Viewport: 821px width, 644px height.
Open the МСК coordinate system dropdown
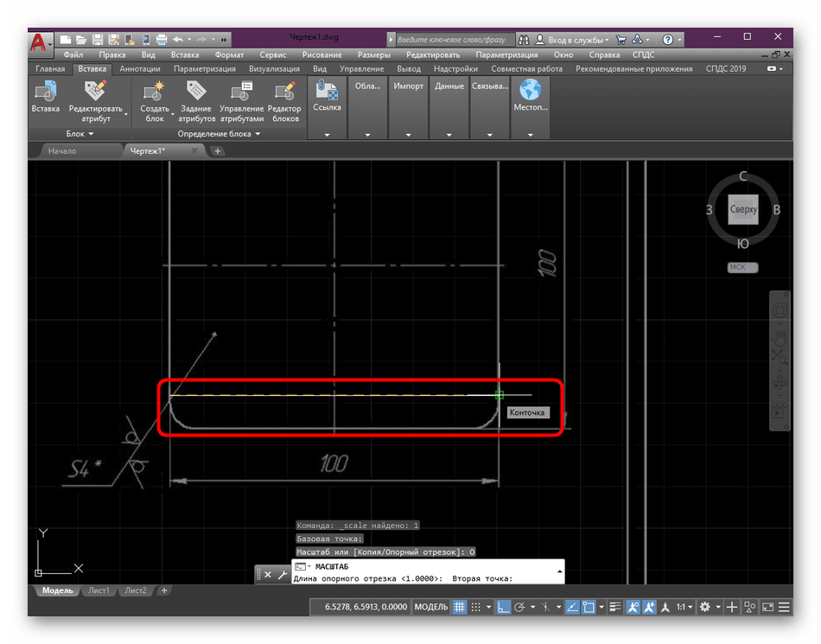coord(742,267)
